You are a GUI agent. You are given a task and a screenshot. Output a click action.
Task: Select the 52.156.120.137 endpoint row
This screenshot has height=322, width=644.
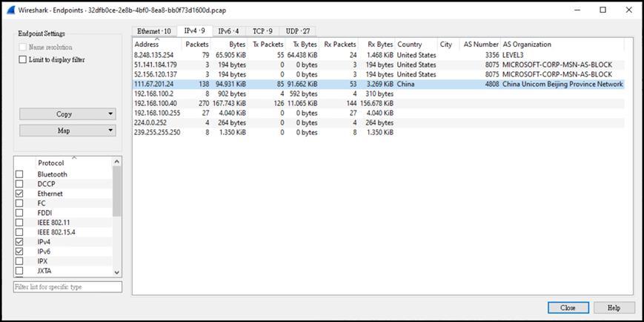point(378,74)
